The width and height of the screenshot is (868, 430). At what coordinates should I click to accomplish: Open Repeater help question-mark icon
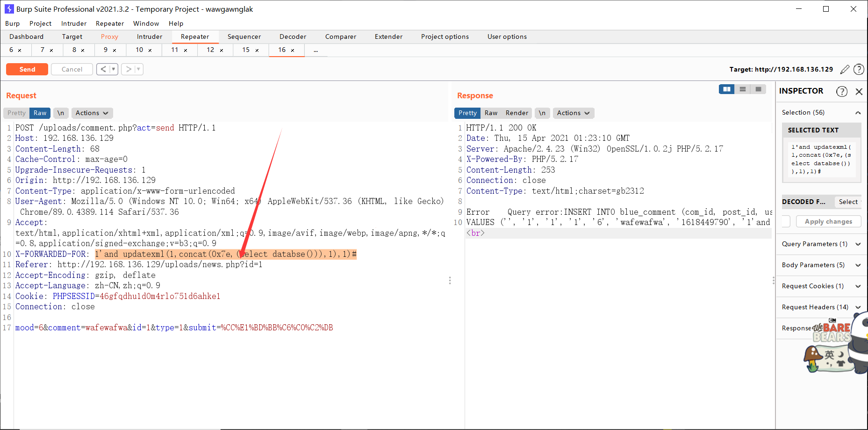pyautogui.click(x=859, y=69)
